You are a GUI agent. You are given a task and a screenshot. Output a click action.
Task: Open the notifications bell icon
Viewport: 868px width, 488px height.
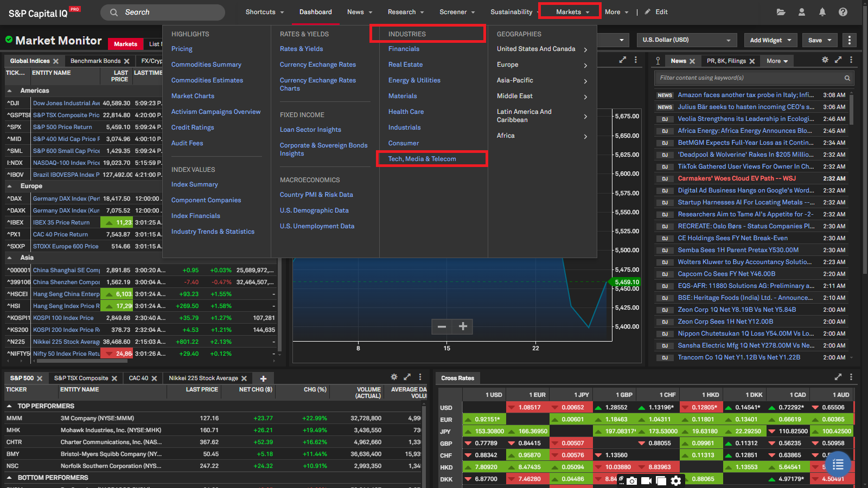pyautogui.click(x=822, y=12)
